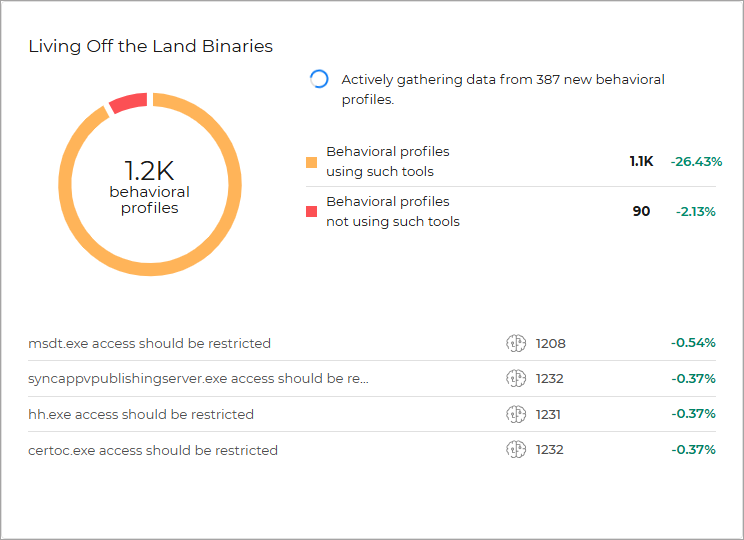This screenshot has height=540, width=744.
Task: Click the brain icon in hh.exe row
Action: pyautogui.click(x=516, y=414)
